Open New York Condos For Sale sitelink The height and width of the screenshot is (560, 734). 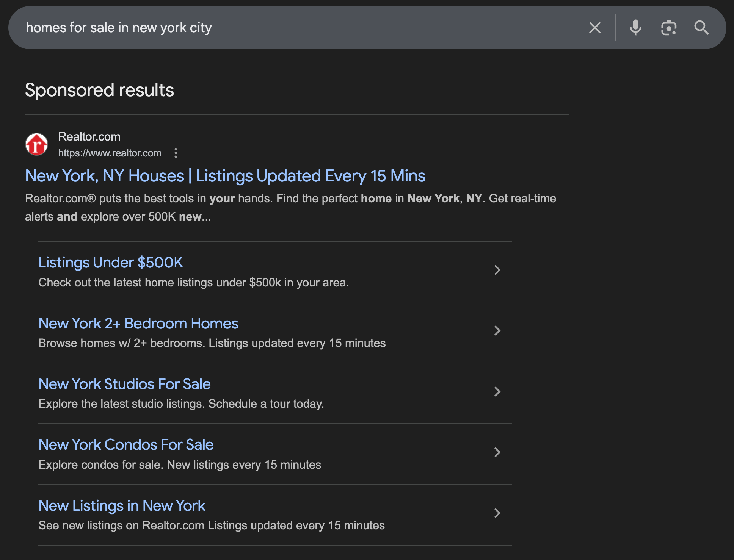(126, 445)
